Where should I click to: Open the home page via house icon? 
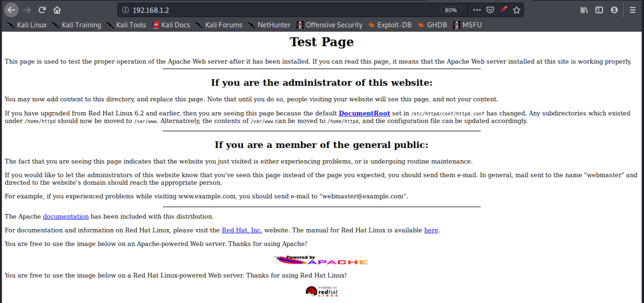[x=57, y=10]
